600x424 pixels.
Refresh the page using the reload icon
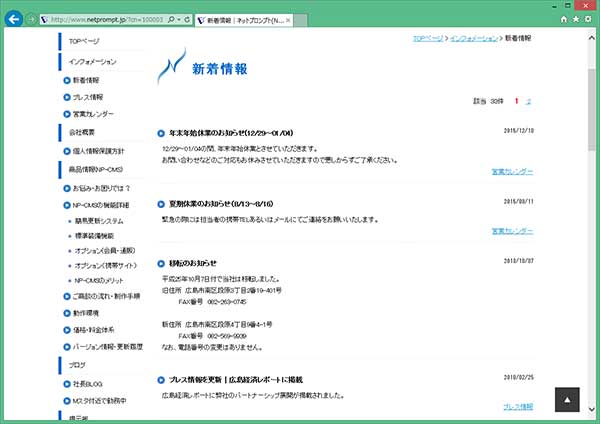point(187,19)
